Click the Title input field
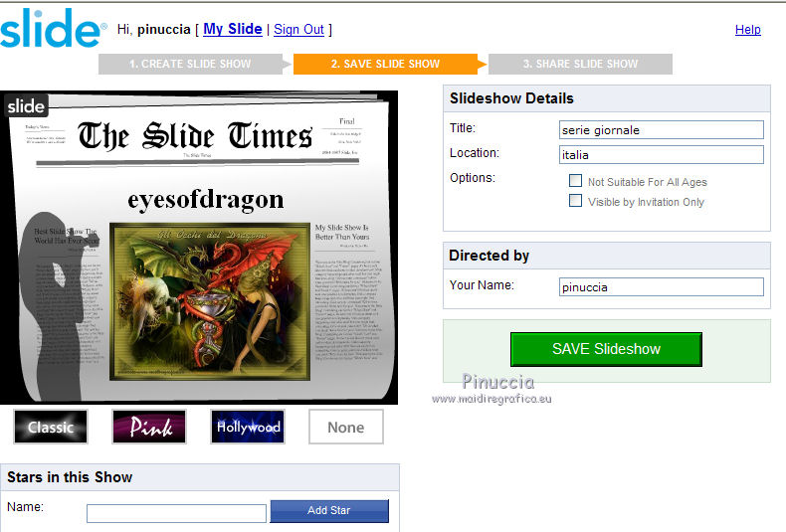This screenshot has width=786, height=532. (x=662, y=129)
